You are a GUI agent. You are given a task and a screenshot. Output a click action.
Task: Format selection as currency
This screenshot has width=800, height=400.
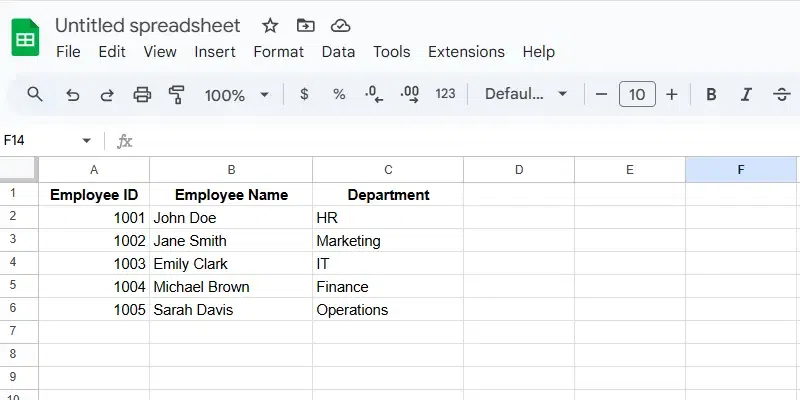coord(304,94)
